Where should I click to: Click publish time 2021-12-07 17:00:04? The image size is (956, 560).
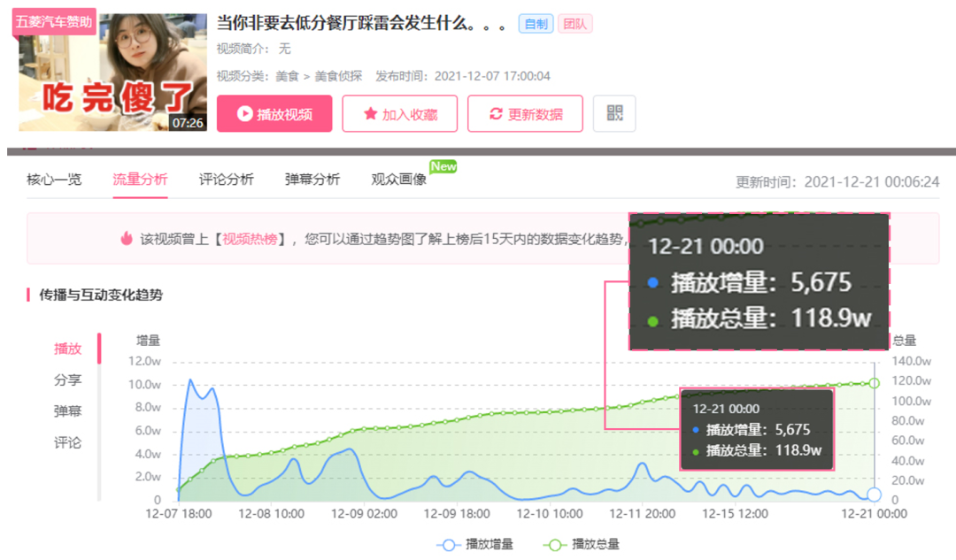[492, 76]
